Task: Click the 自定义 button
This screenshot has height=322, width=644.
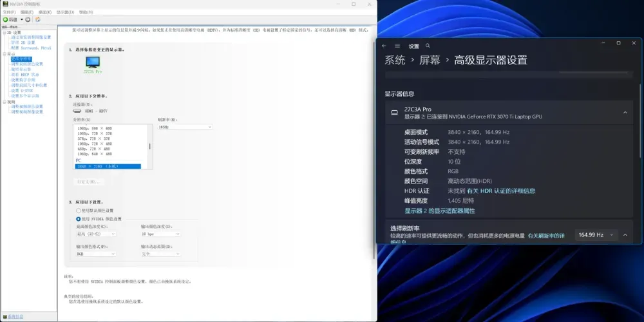Action: 88,182
